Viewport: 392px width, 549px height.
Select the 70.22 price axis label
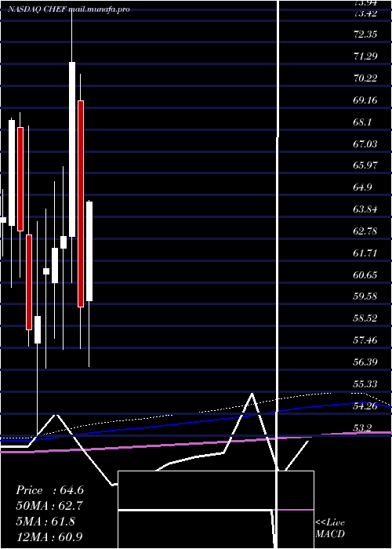click(365, 78)
